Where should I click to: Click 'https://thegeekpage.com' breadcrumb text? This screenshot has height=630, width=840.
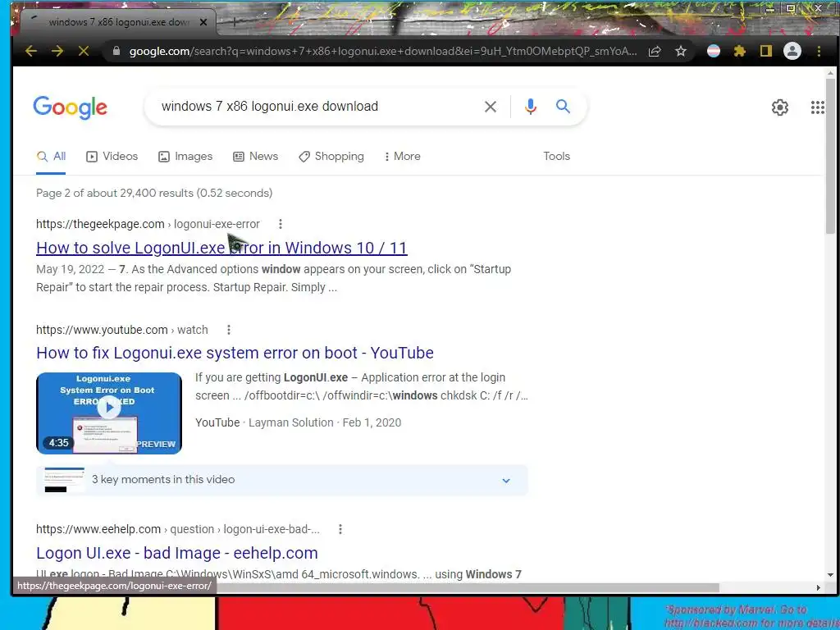(100, 224)
